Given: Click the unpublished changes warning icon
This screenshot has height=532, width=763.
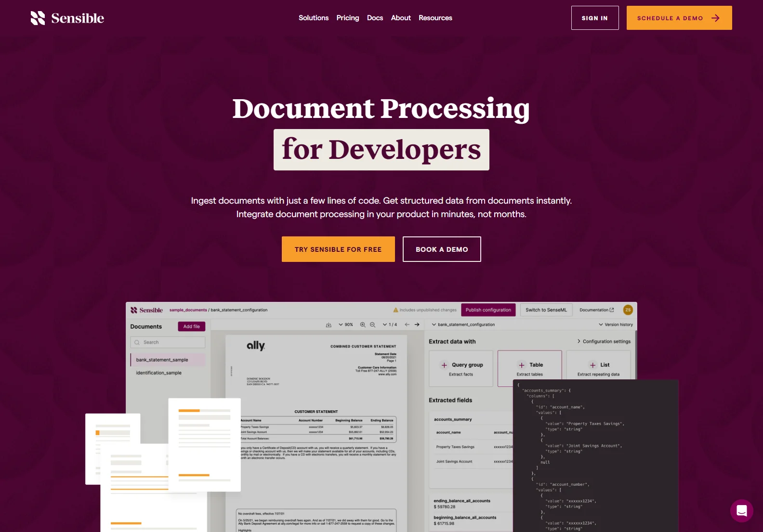Looking at the screenshot, I should click(x=395, y=310).
